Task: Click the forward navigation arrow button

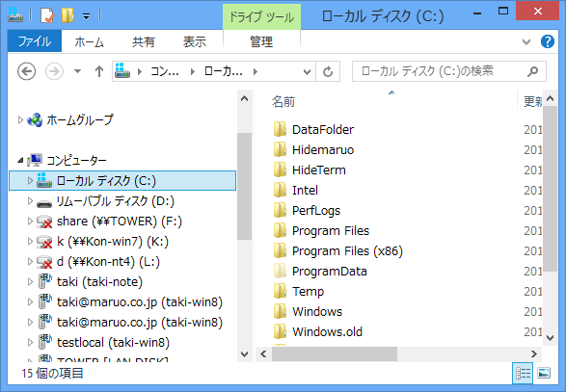Action: tap(54, 71)
